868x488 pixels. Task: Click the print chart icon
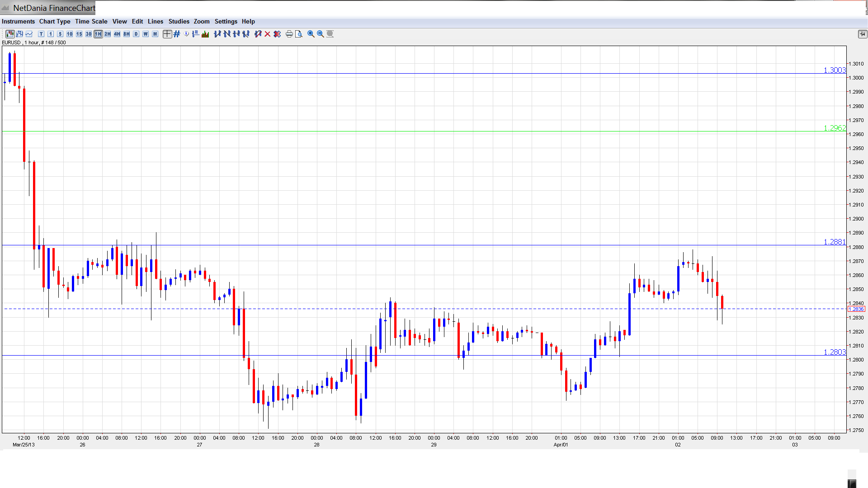(289, 34)
